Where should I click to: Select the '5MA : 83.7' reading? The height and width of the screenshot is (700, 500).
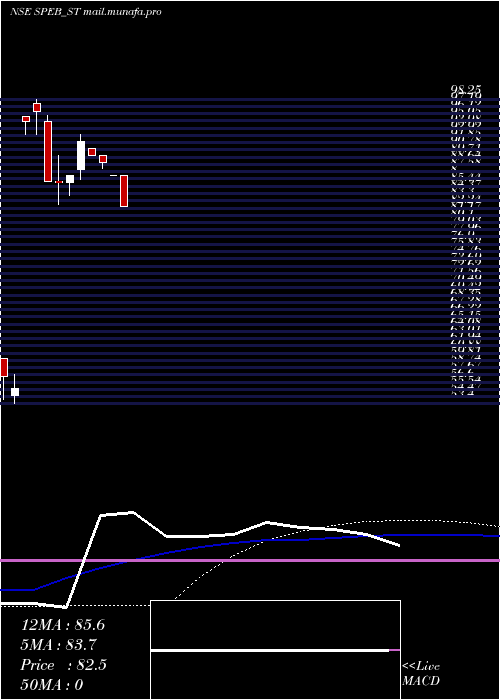[x=58, y=645]
